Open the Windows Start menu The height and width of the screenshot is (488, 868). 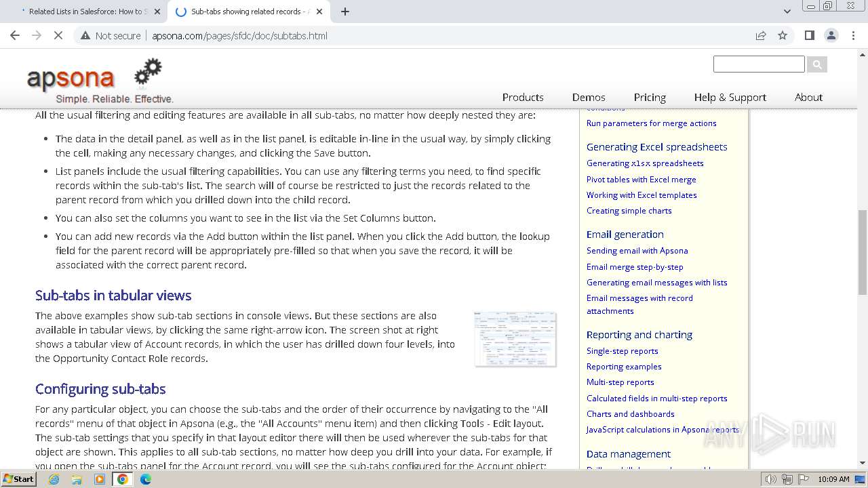pyautogui.click(x=19, y=479)
